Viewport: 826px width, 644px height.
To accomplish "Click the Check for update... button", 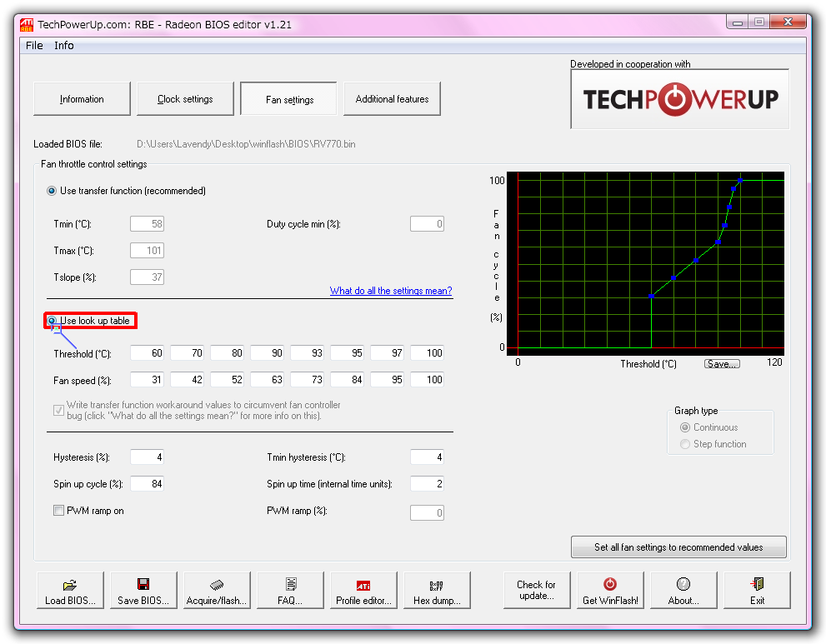I will click(x=536, y=591).
